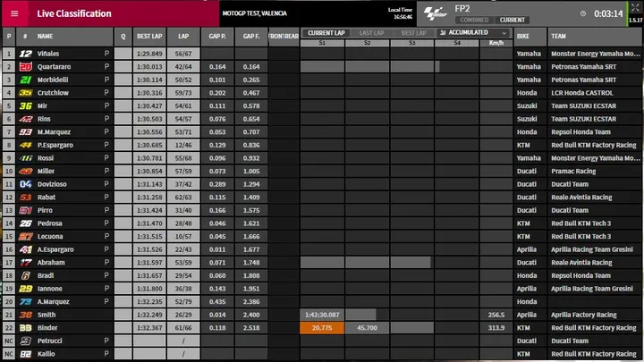Click the Q column header

tap(123, 36)
